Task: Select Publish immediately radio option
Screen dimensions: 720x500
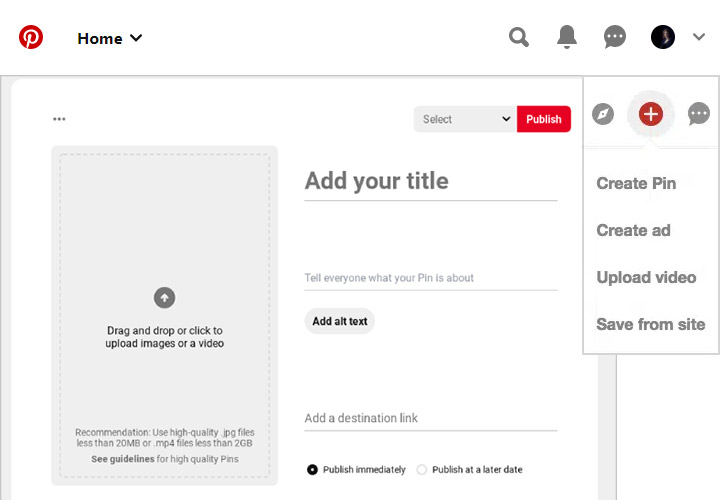Action: click(313, 469)
